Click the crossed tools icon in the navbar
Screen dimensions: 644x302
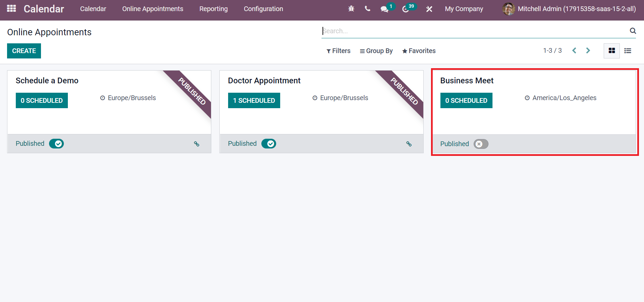tap(429, 9)
